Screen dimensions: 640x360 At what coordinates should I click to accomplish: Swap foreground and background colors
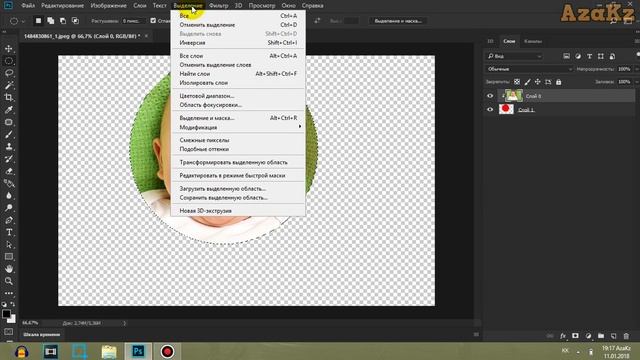pyautogui.click(x=13, y=304)
